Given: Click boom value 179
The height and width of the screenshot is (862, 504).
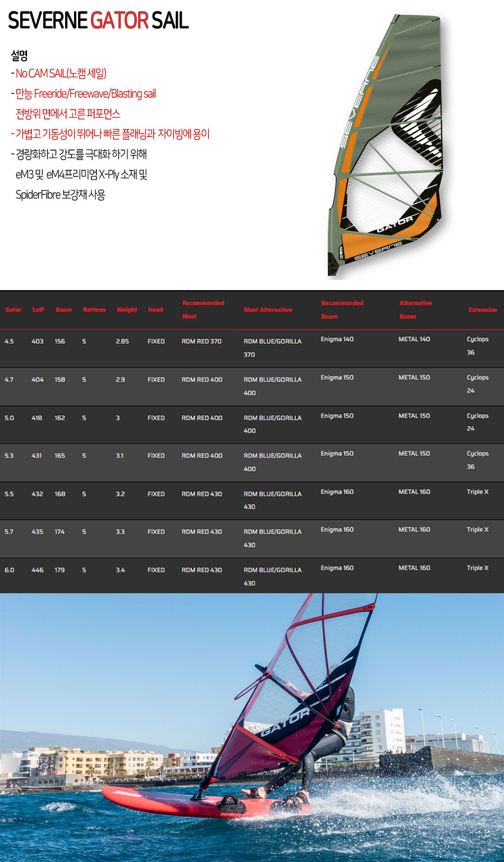Looking at the screenshot, I should (x=59, y=570).
